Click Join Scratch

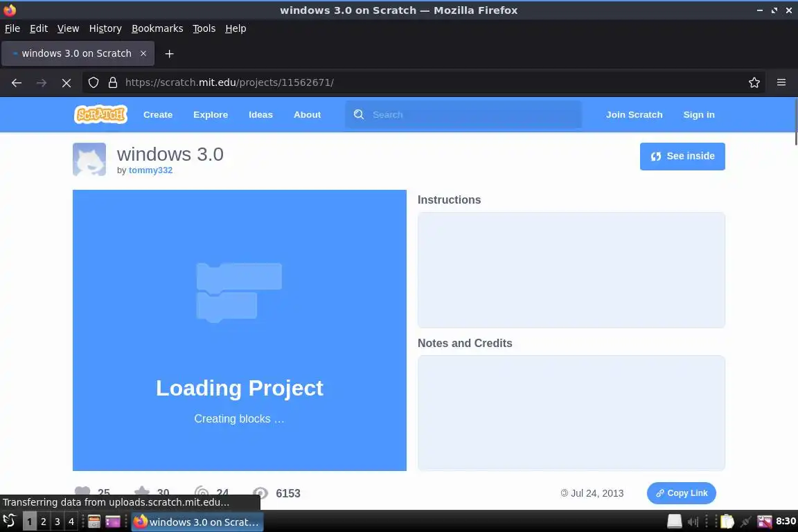(x=634, y=114)
